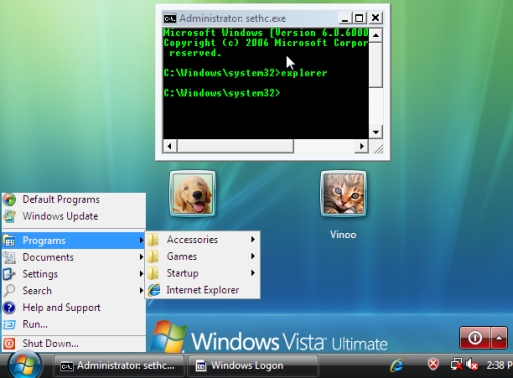Viewport: 513px width, 378px height.
Task: Expand the Games submenu arrow
Action: [253, 256]
